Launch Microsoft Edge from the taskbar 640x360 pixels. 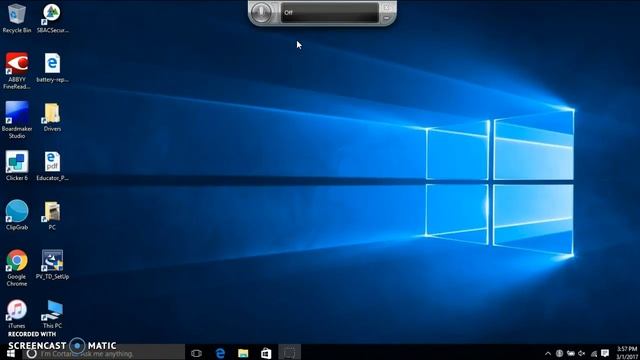click(x=220, y=353)
